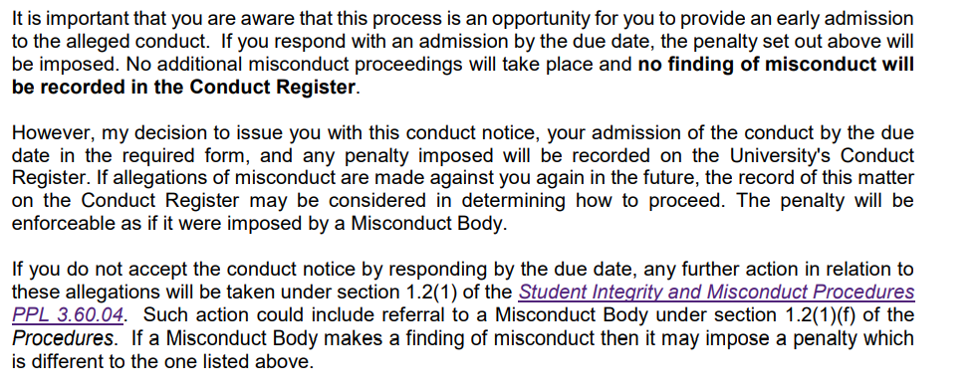Follow the PPL 3.60.04 hyperlink
980x391 pixels.
tap(67, 314)
